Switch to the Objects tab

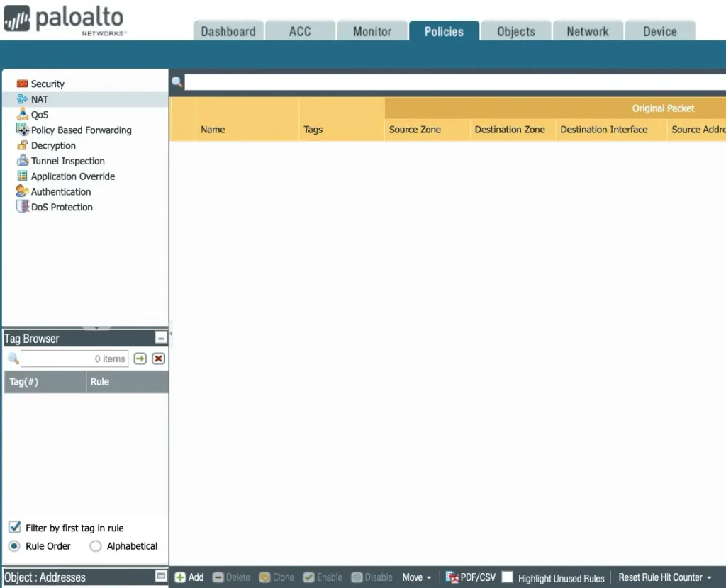coord(515,31)
